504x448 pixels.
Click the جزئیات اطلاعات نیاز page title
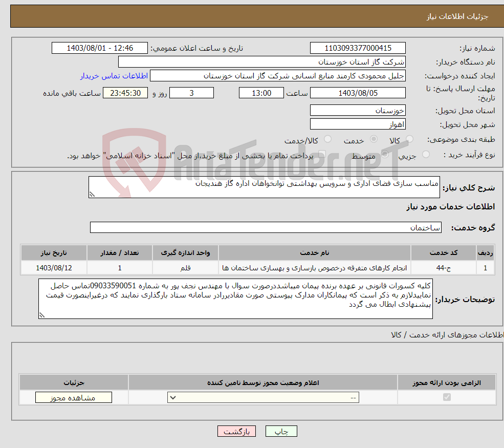(x=457, y=16)
